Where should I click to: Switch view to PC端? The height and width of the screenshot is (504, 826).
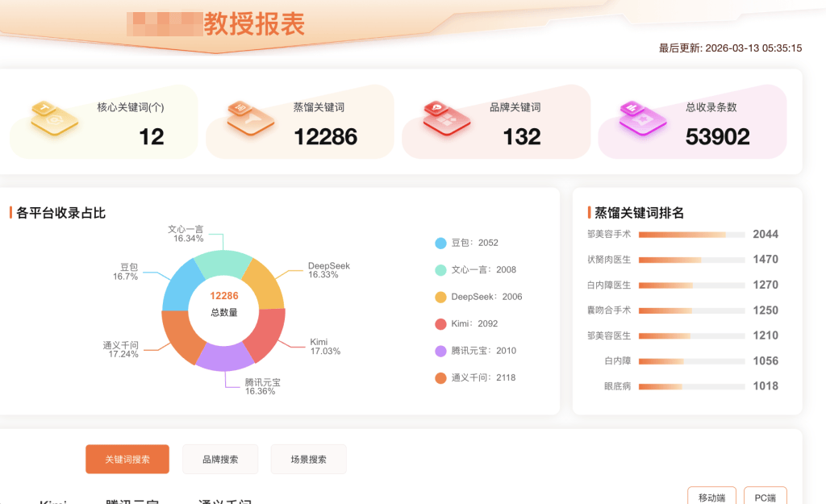[x=765, y=497]
